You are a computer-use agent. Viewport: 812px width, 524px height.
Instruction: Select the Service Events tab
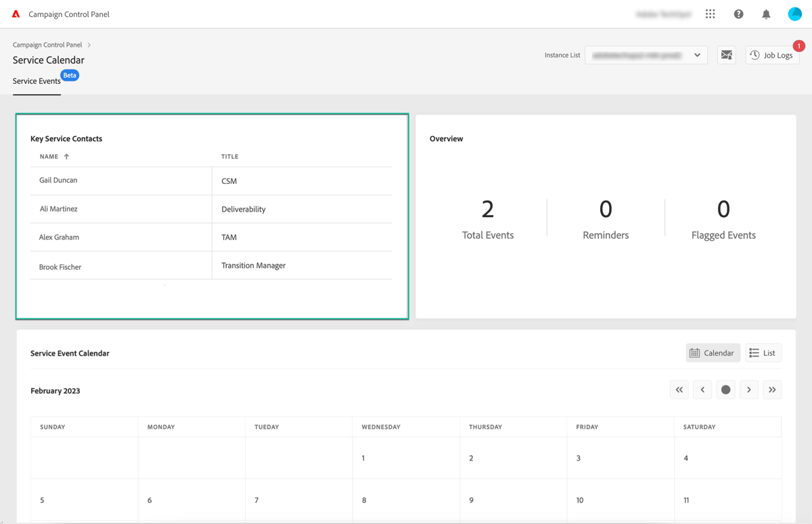pos(37,81)
